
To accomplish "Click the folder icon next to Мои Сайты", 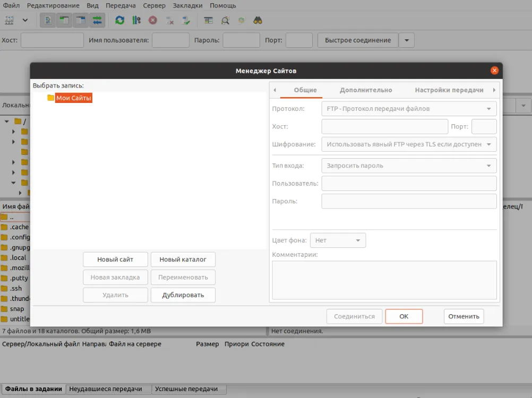I will click(x=50, y=98).
